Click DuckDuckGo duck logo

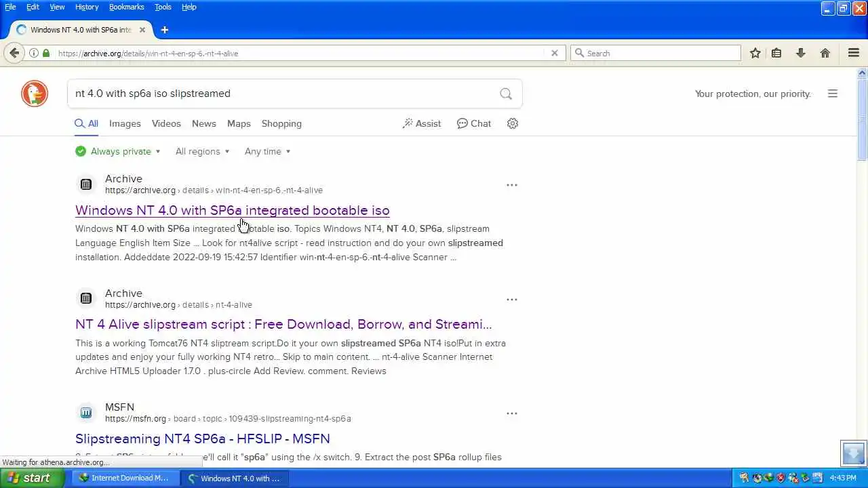tap(35, 94)
